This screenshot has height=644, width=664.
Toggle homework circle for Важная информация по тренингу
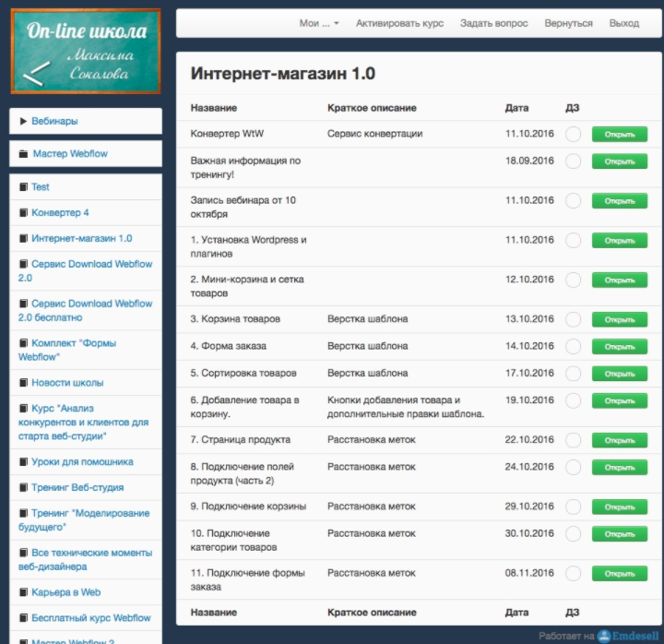(x=573, y=161)
